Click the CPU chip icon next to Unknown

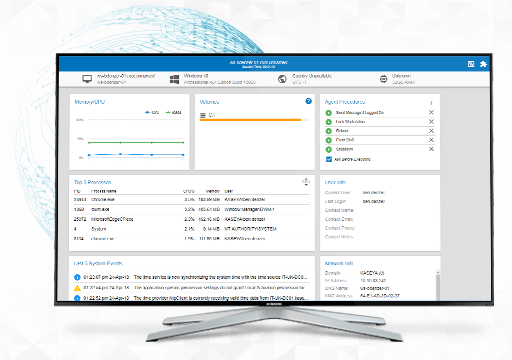point(383,79)
